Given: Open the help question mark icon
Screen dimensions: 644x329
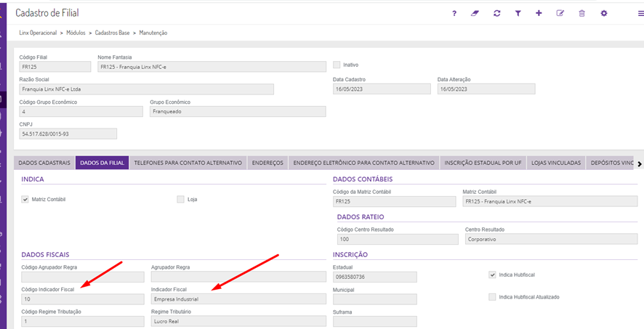Looking at the screenshot, I should pyautogui.click(x=454, y=13).
